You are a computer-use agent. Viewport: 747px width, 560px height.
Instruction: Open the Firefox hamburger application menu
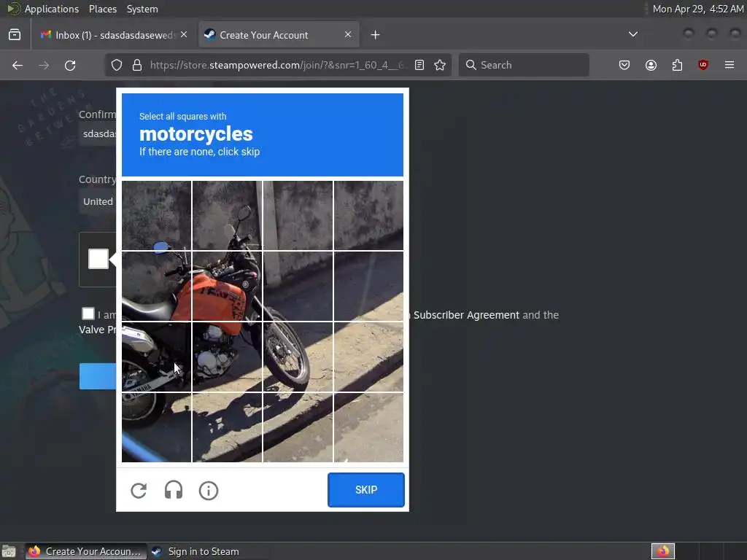coord(729,65)
